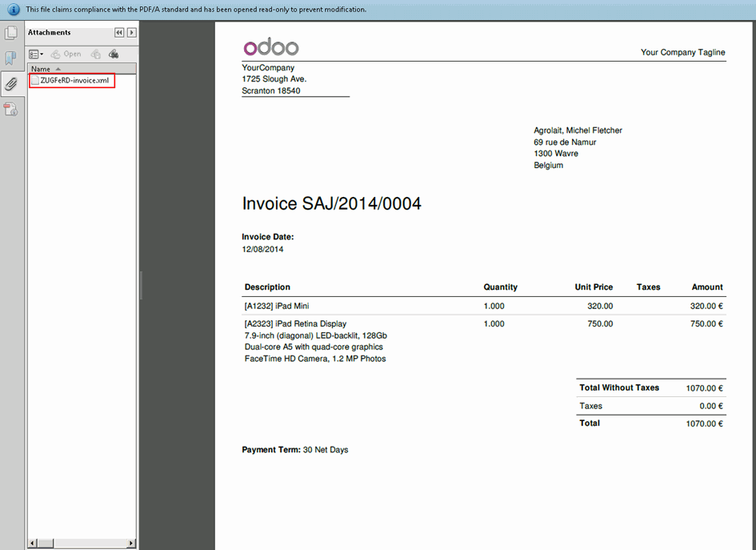
Task: Click the left arrow of the attachments scrollbar
Action: click(x=32, y=544)
